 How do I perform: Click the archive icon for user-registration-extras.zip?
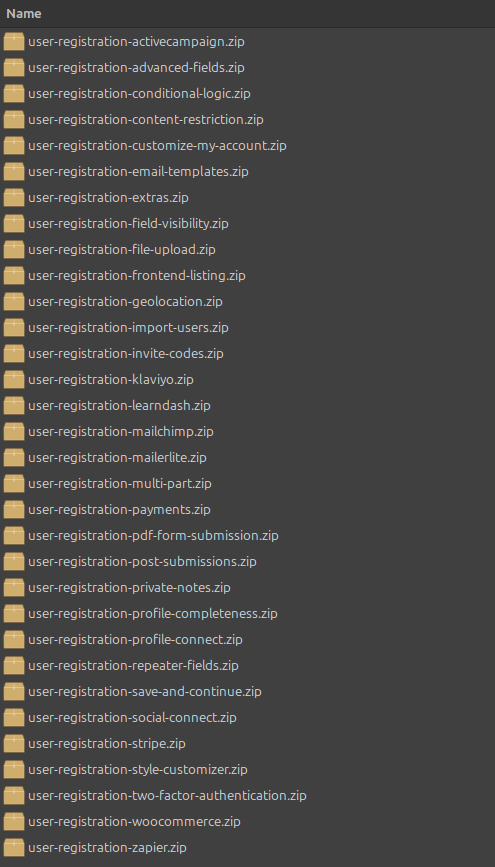point(14,197)
